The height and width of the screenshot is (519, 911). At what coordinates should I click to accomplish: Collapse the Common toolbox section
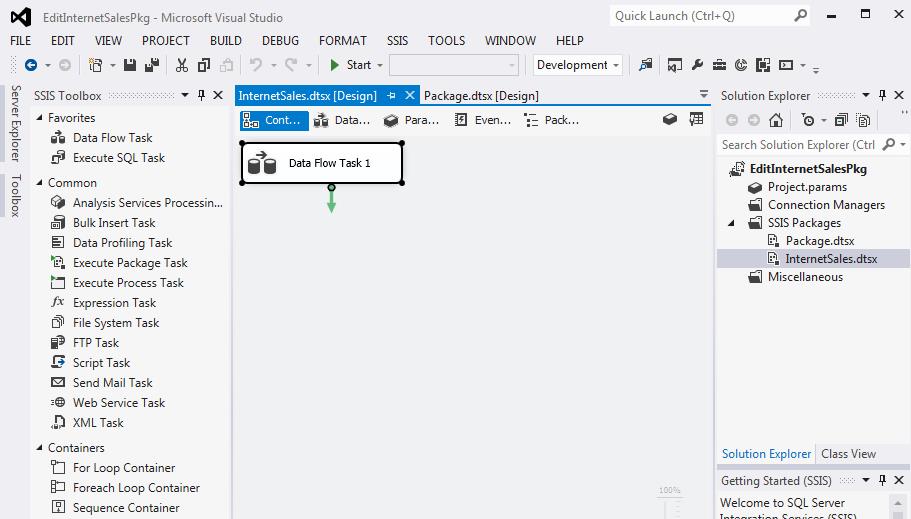[39, 183]
